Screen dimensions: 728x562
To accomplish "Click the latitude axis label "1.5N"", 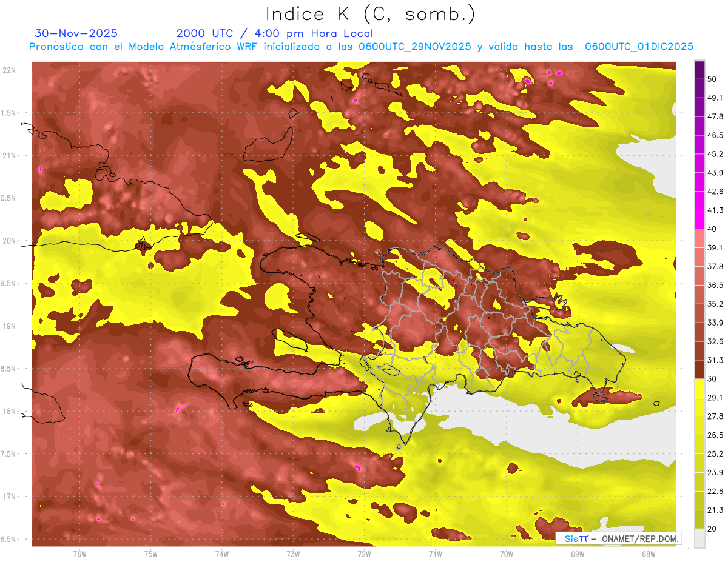I will click(x=9, y=113).
